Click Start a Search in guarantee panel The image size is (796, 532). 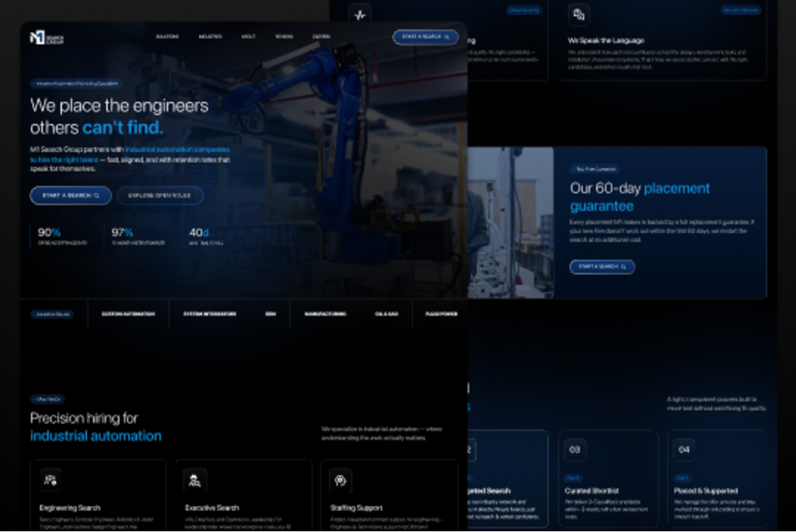coord(602,266)
